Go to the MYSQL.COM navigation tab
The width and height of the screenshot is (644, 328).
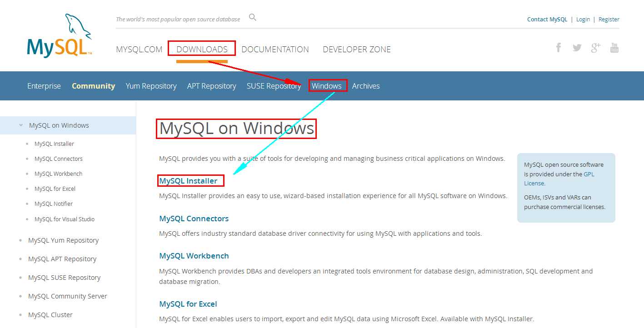click(x=139, y=50)
